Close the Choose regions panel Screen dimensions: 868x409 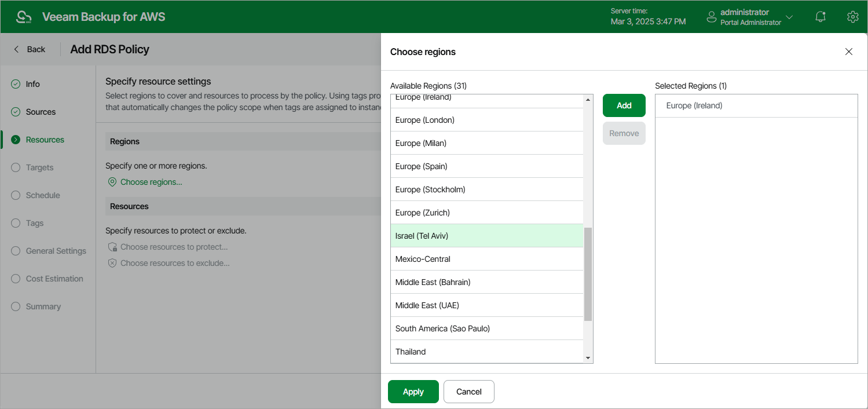[x=848, y=52]
